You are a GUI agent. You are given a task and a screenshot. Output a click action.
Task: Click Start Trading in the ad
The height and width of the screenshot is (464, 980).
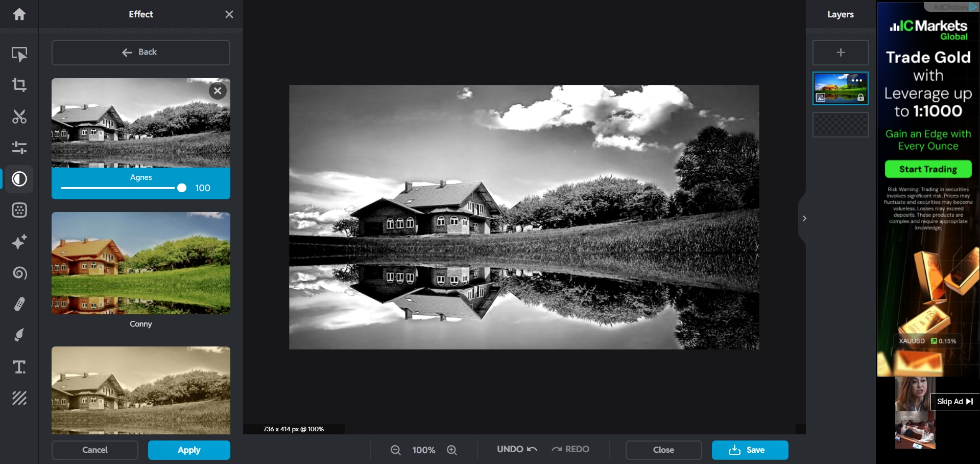pos(928,169)
